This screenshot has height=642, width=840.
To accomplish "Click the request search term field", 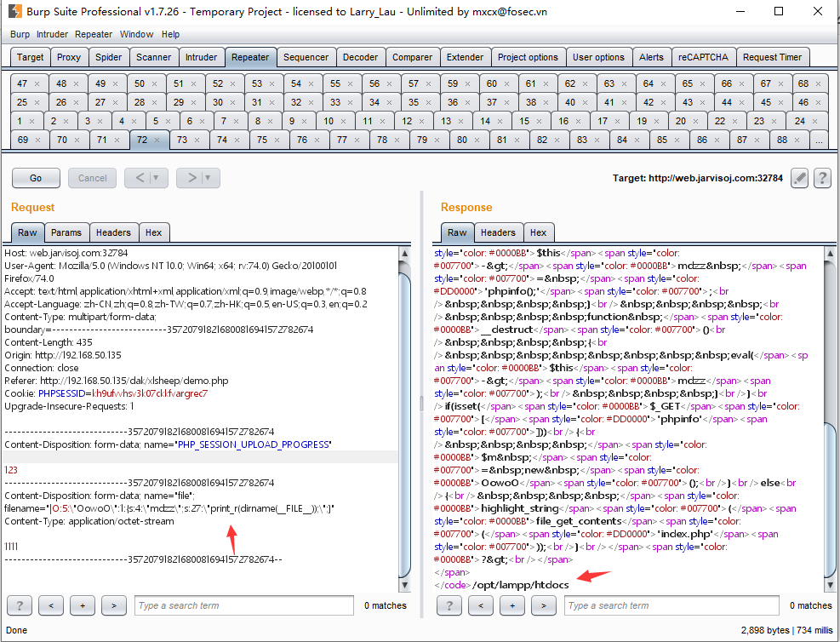I will pyautogui.click(x=244, y=605).
